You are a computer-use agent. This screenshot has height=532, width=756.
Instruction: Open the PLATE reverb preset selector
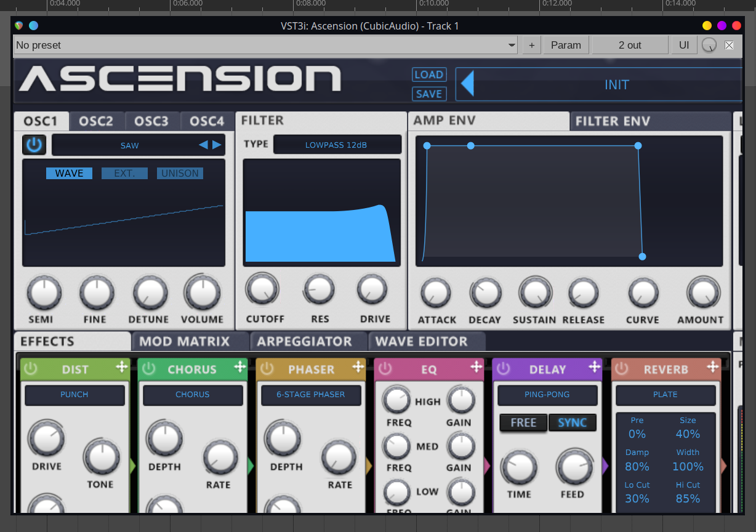click(x=665, y=395)
